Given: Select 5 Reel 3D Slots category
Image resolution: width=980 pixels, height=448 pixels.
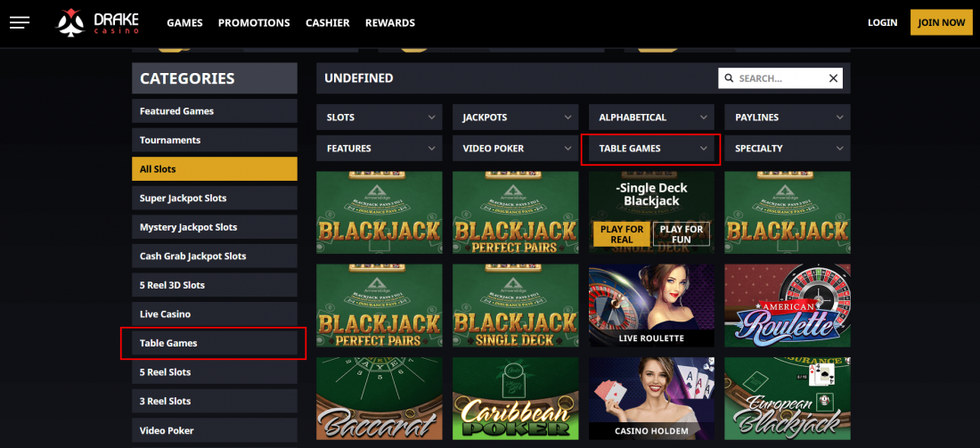Looking at the screenshot, I should click(x=215, y=285).
